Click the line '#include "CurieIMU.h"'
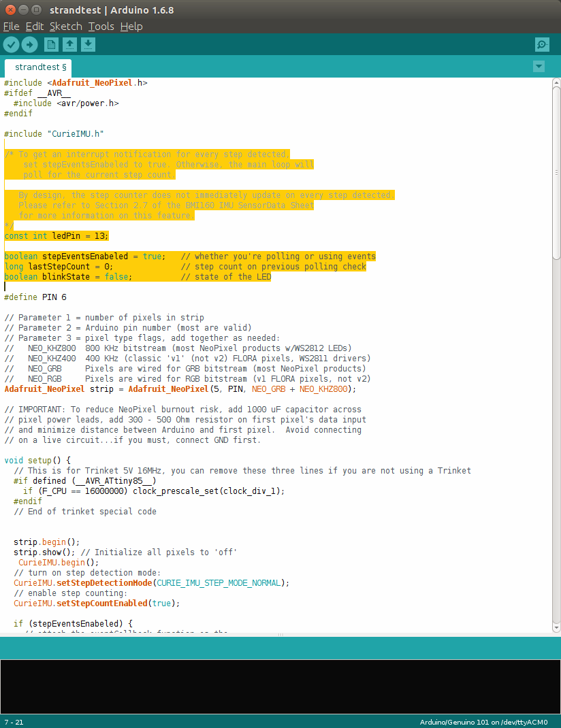 [54, 134]
